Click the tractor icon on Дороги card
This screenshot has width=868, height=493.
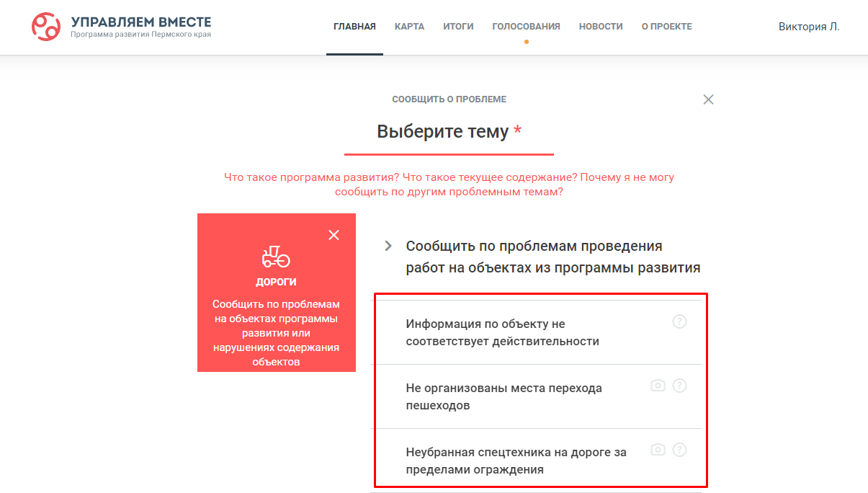276,257
